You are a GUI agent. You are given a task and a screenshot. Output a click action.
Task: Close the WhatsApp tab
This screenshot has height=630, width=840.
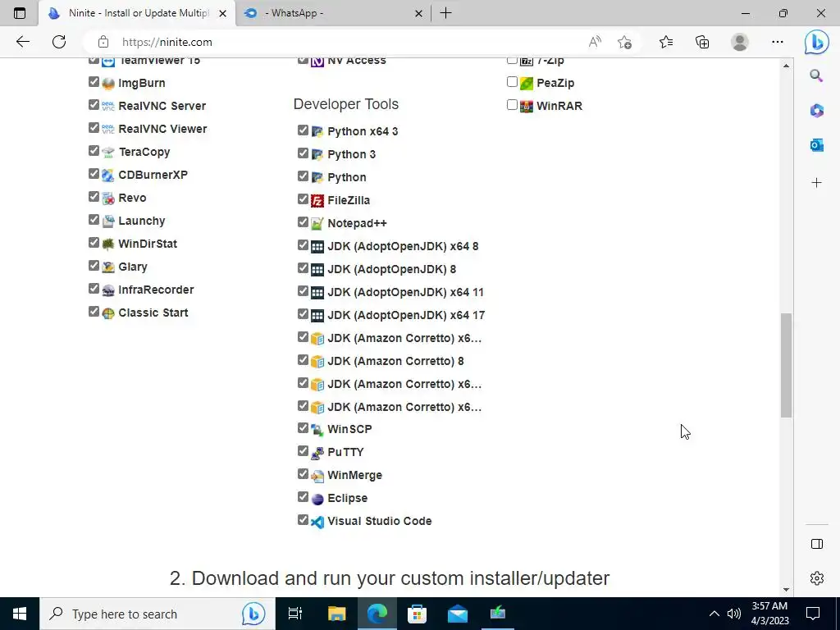click(x=419, y=13)
